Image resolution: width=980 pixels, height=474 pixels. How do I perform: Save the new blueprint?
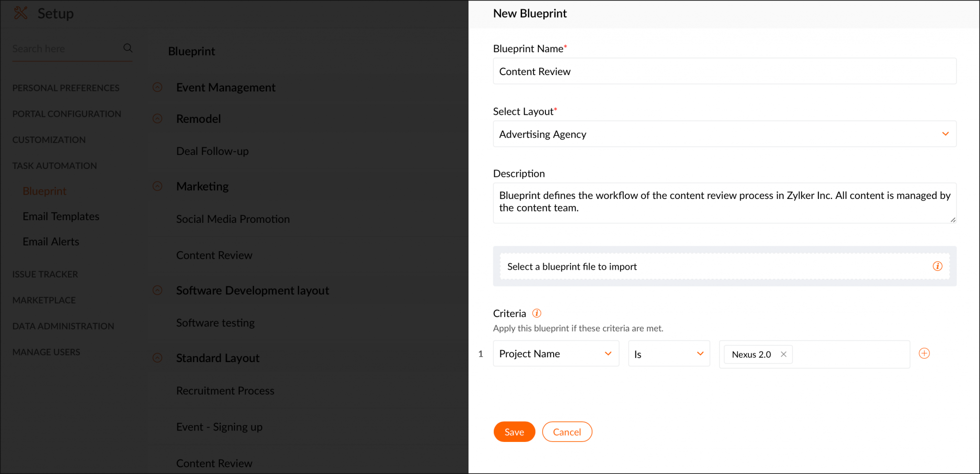pos(514,431)
